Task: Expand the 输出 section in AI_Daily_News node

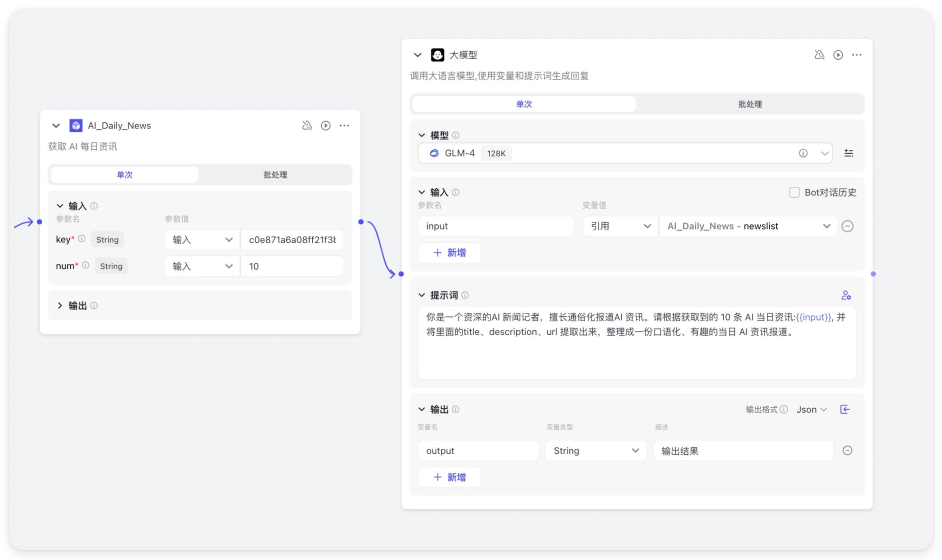Action: (x=60, y=305)
